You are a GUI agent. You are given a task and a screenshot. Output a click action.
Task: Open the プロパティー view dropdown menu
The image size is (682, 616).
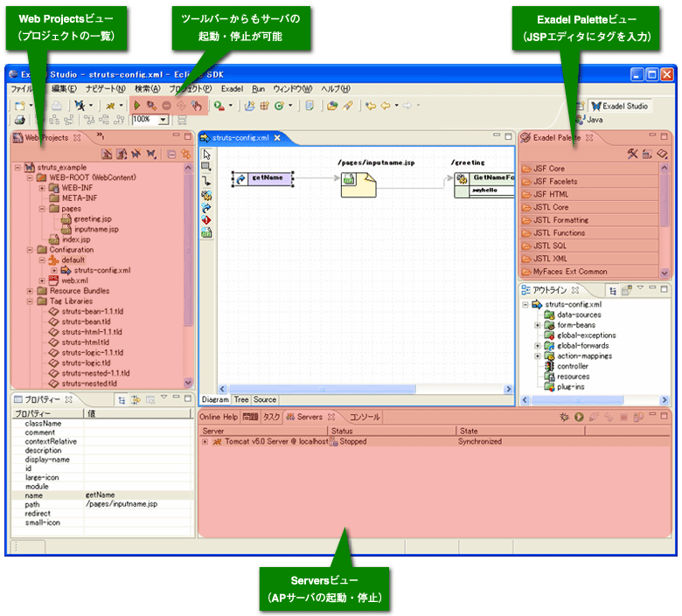[x=164, y=398]
